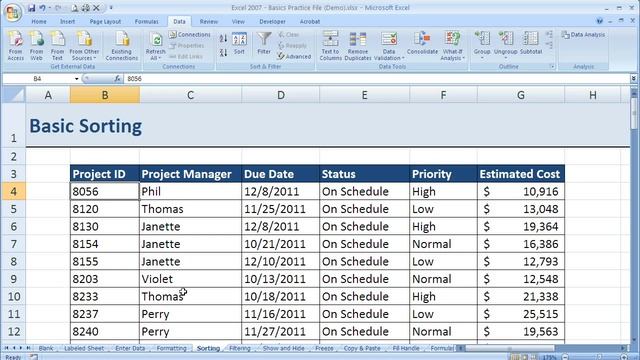Screen dimensions: 640x360
Task: Click the Connections button in ribbon
Action: [x=190, y=35]
